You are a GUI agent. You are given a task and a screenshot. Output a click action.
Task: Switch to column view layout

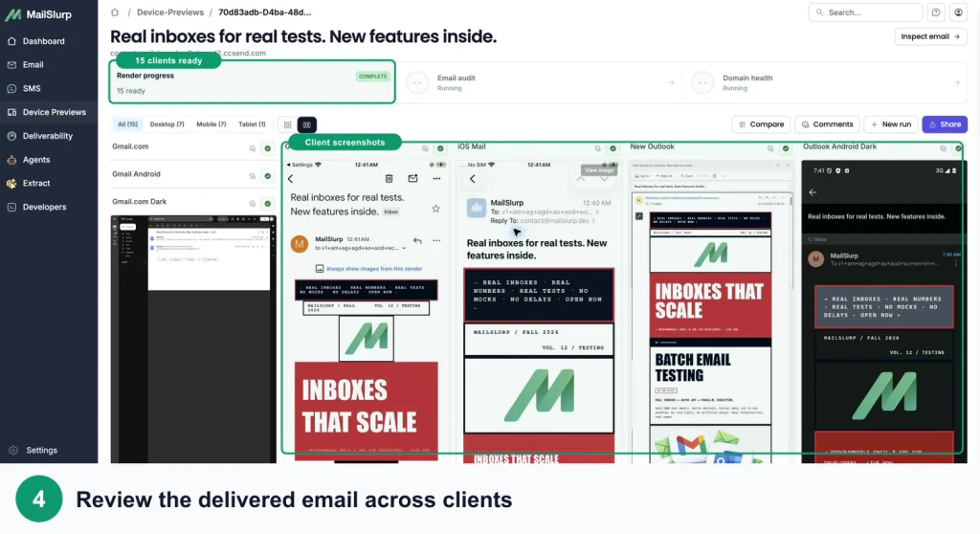coord(307,125)
